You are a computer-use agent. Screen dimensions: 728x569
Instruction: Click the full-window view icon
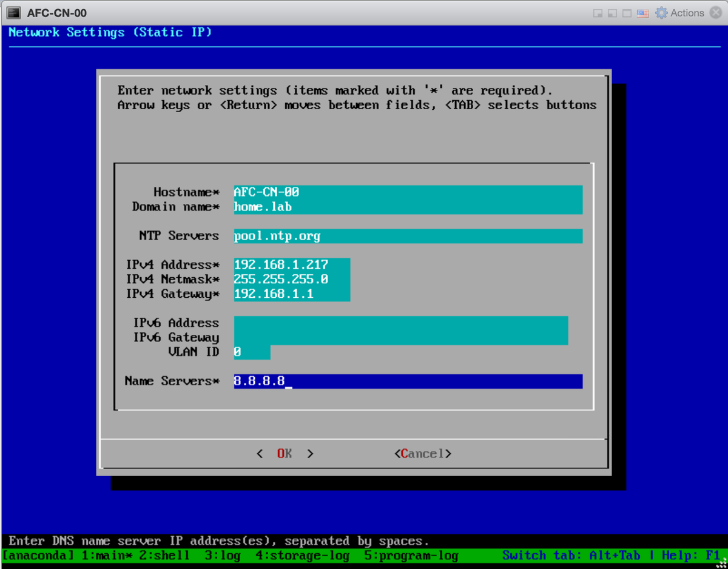[x=627, y=12]
